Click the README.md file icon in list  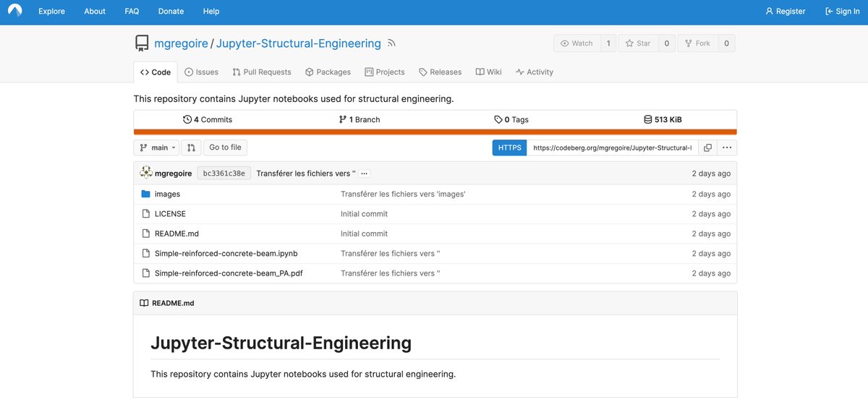click(x=145, y=234)
